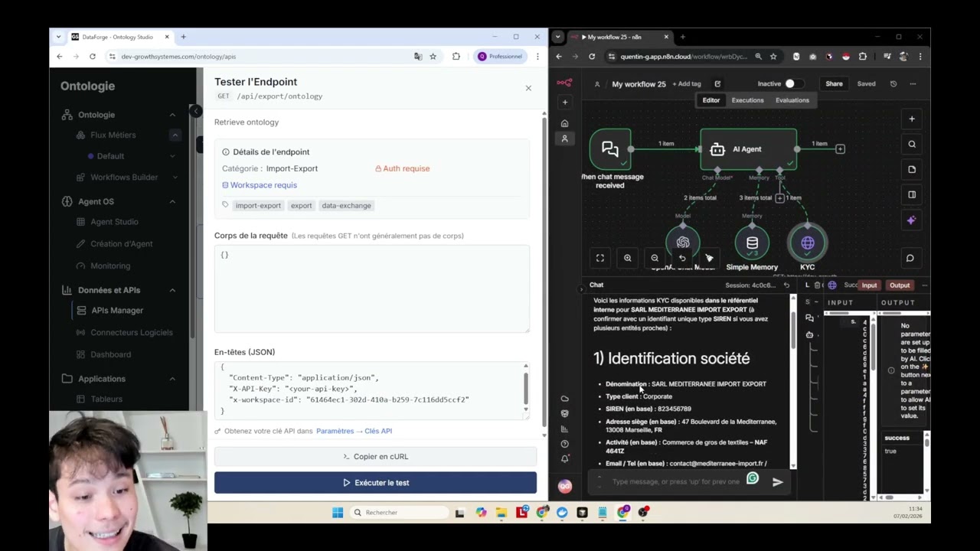Zoom in on the n8n canvas
980x551 pixels.
tap(627, 258)
